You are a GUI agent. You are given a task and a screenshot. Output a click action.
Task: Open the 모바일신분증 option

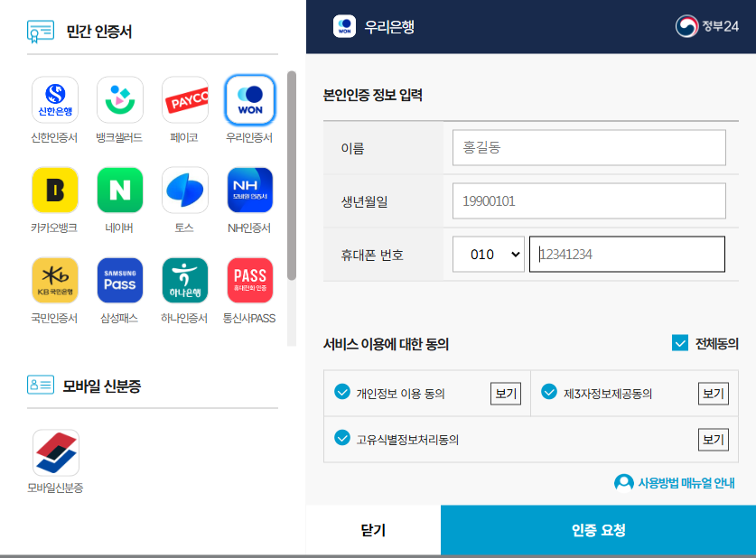point(54,452)
